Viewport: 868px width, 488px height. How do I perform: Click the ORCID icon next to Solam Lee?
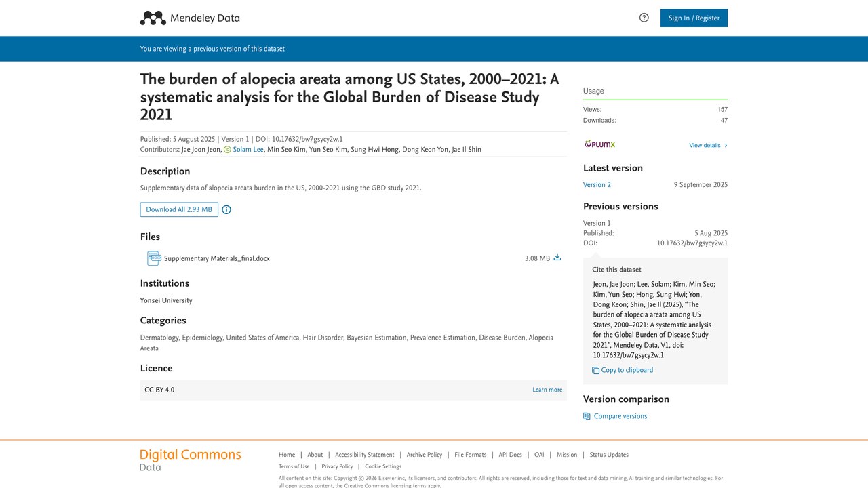(x=227, y=150)
